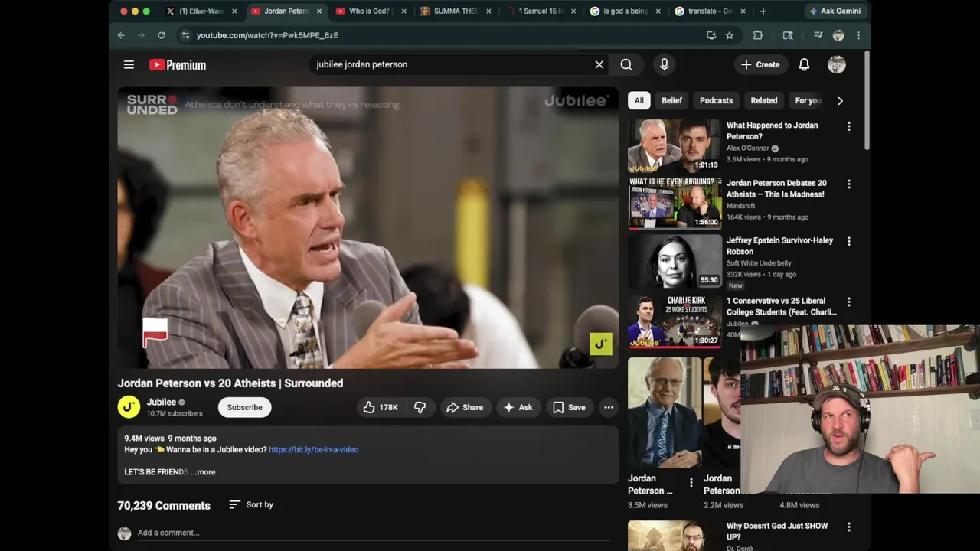Image resolution: width=980 pixels, height=551 pixels.
Task: Reload the page
Action: 162,35
